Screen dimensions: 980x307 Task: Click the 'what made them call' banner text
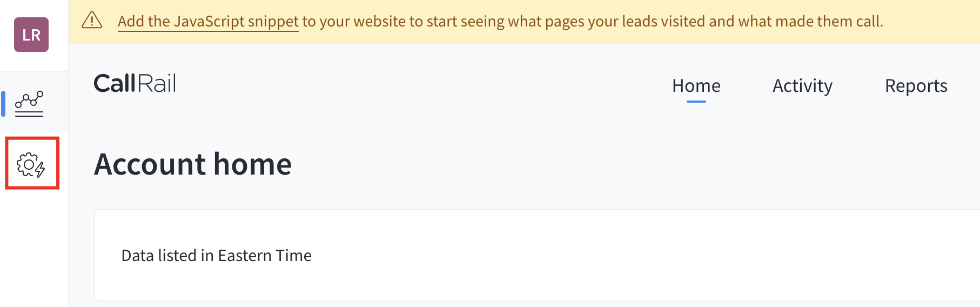[x=810, y=22]
